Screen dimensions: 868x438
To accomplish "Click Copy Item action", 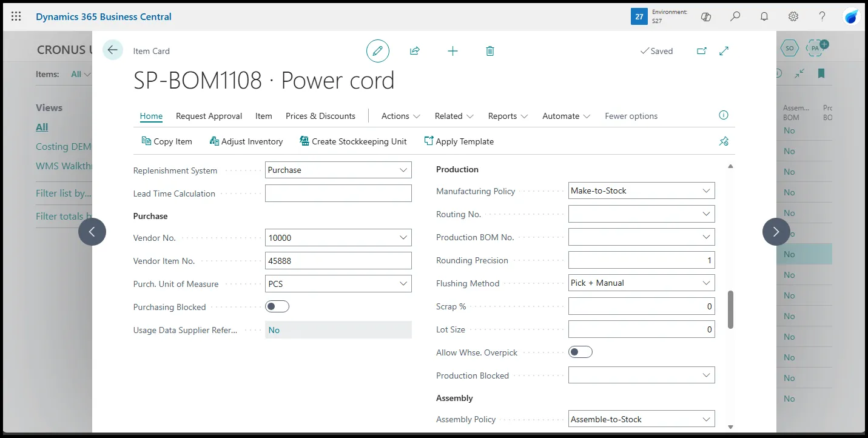I will click(x=167, y=141).
